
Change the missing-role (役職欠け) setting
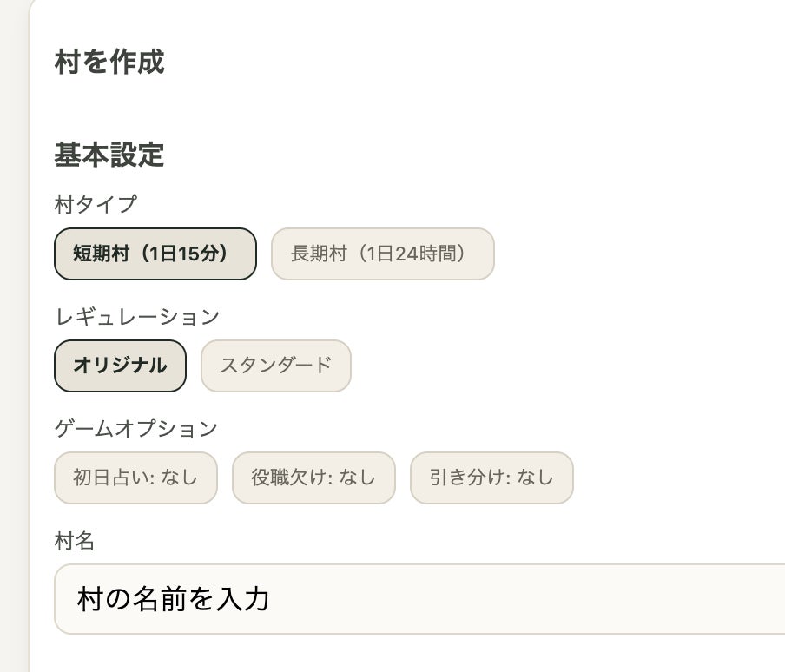point(313,478)
